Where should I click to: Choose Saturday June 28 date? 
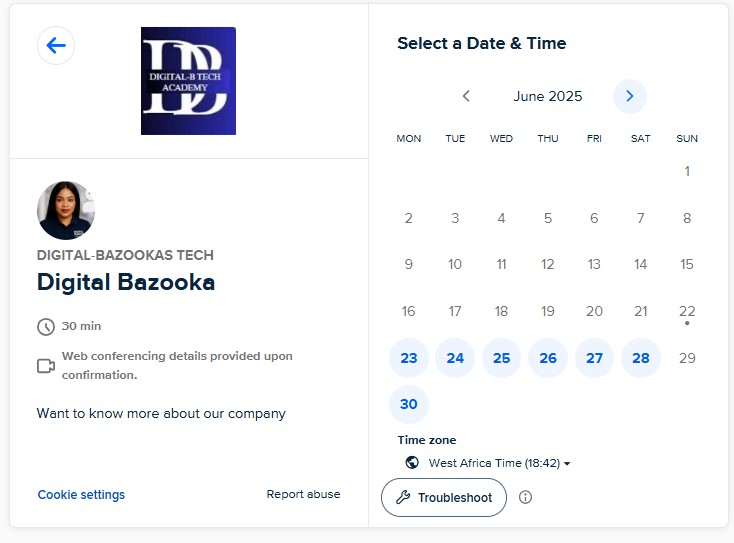click(641, 358)
